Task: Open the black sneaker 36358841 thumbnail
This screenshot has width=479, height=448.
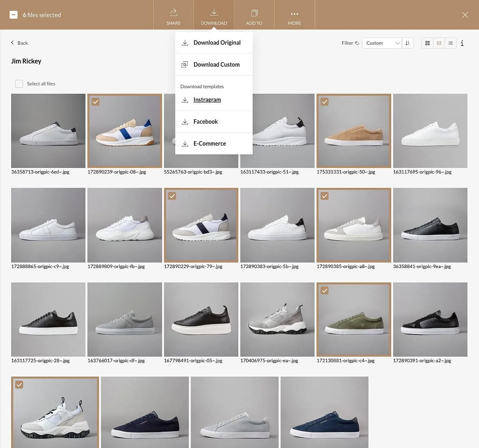Action: tap(430, 225)
